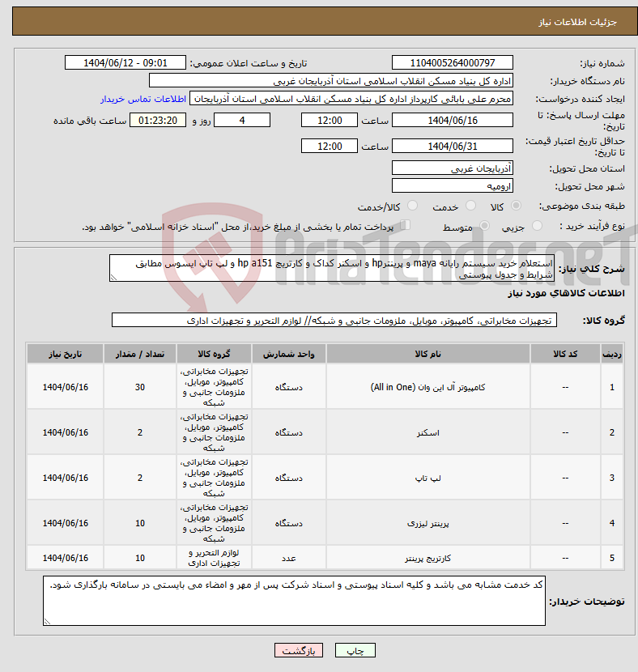Click the resize handle of description textbox
The height and width of the screenshot is (672, 638).
click(x=113, y=278)
